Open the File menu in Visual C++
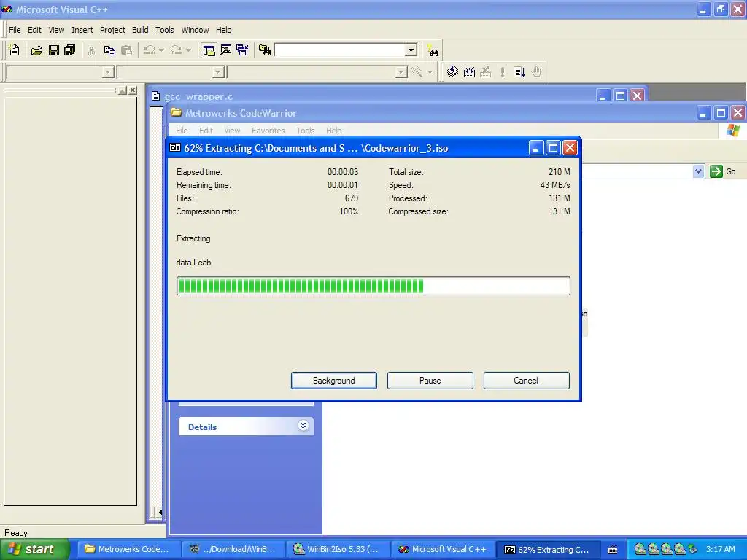This screenshot has height=560, width=747. click(15, 30)
